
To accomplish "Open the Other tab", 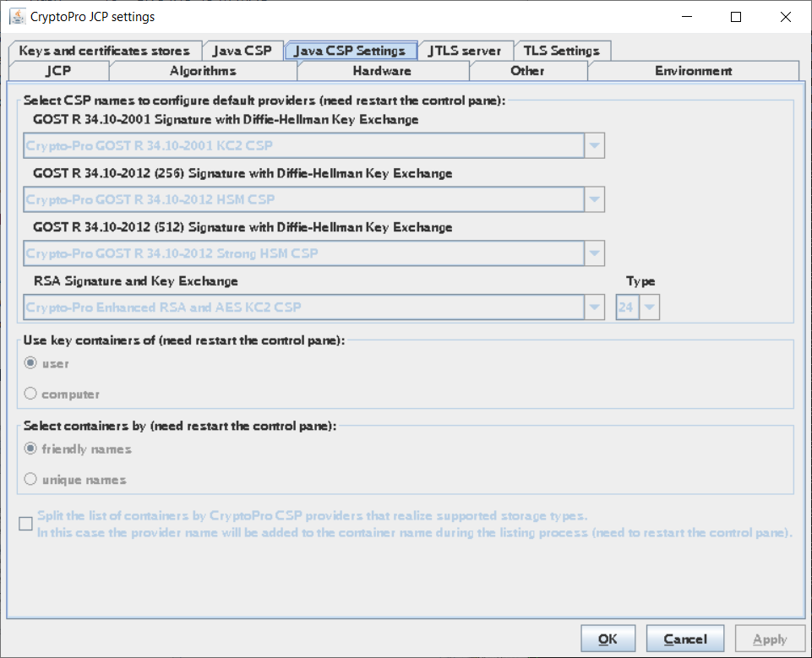I will coord(528,71).
